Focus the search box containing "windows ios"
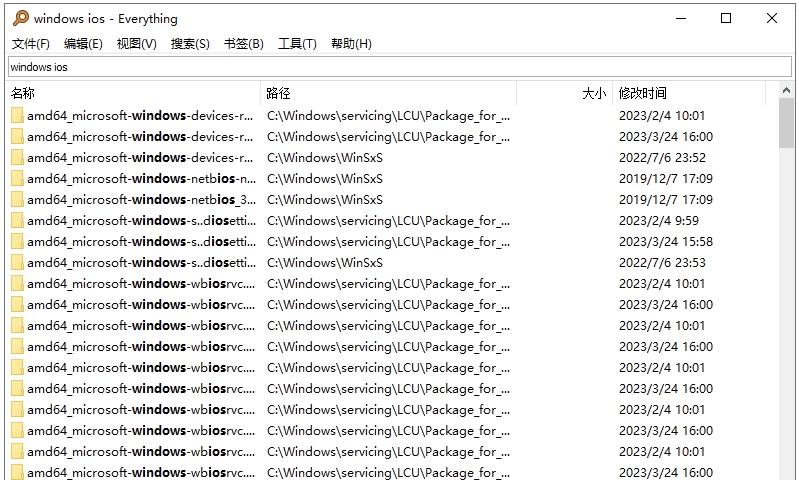The width and height of the screenshot is (799, 480). click(x=398, y=67)
